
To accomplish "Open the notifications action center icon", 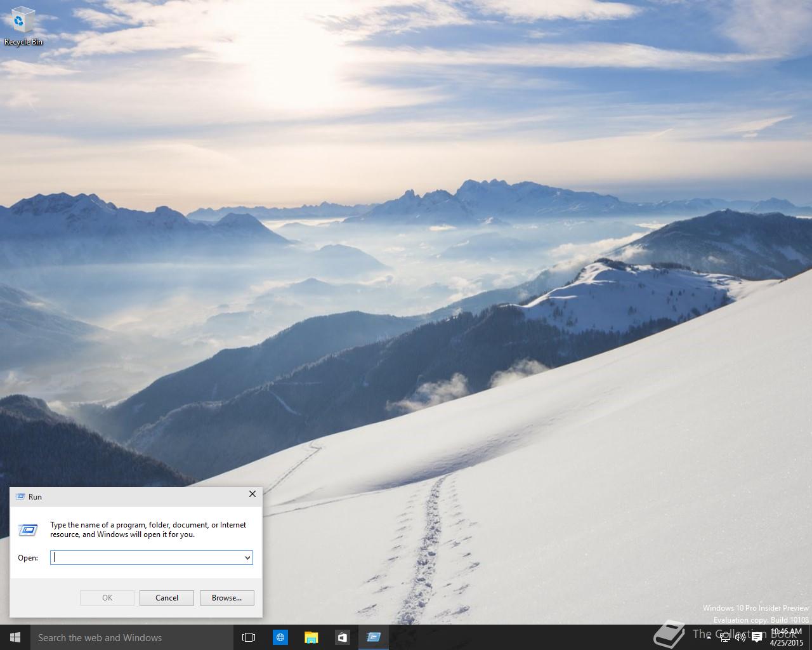I will [756, 637].
